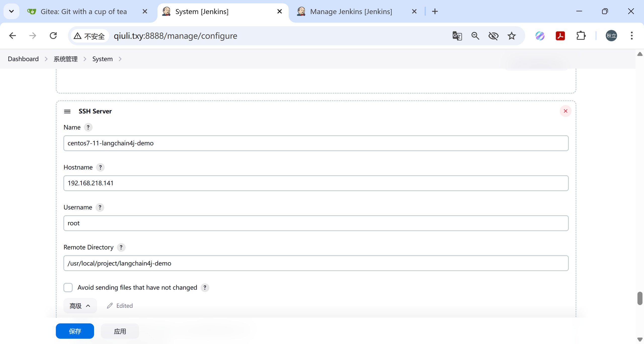Image resolution: width=644 pixels, height=344 pixels.
Task: Click the 应用 apply button
Action: tap(120, 331)
